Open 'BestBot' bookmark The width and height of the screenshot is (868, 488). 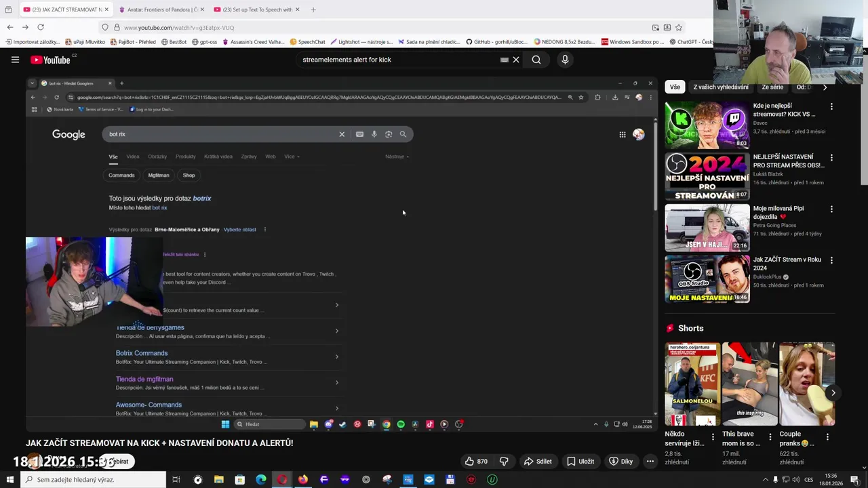click(174, 42)
